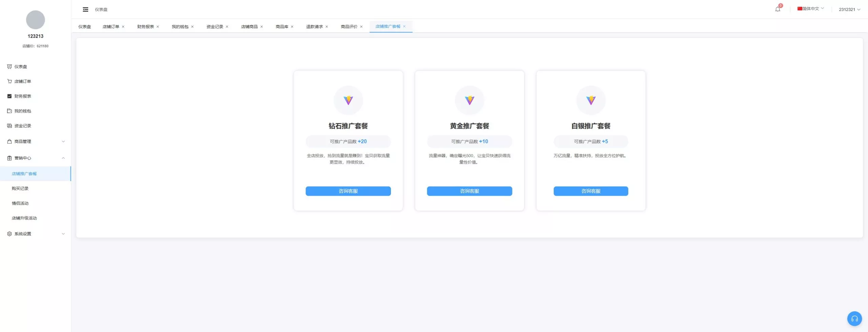Click the 资金记录 sidebar icon
Screen dimensions: 868x332
point(9,126)
